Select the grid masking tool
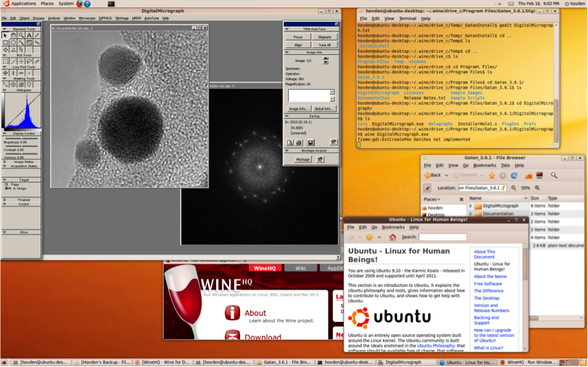Screen dimensions: 588x367 [21, 85]
